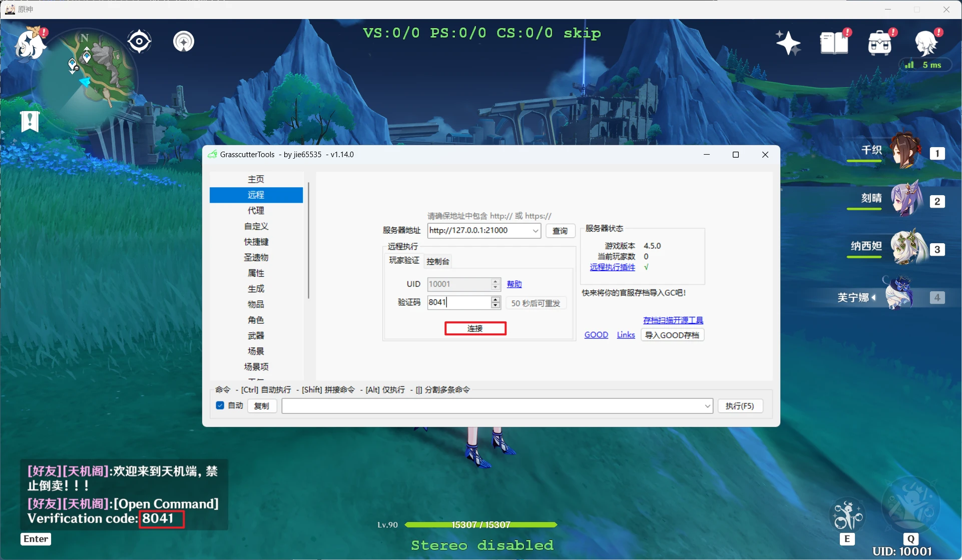Toggle the 自动 auto checkbox
The image size is (962, 560).
click(x=220, y=405)
